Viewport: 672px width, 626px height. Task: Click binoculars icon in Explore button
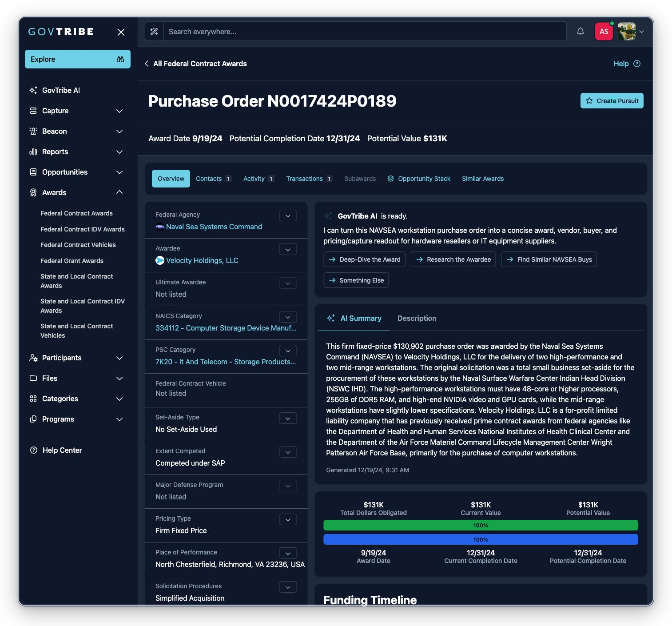(x=120, y=59)
